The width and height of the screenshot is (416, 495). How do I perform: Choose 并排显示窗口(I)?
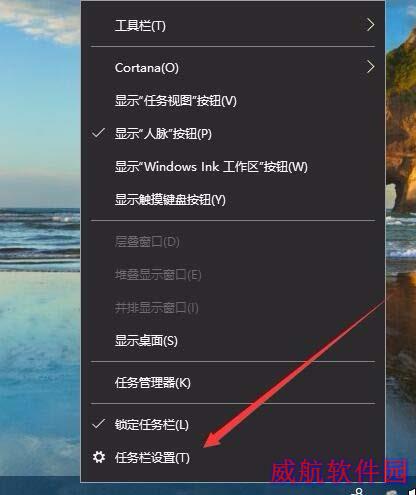[x=157, y=308]
